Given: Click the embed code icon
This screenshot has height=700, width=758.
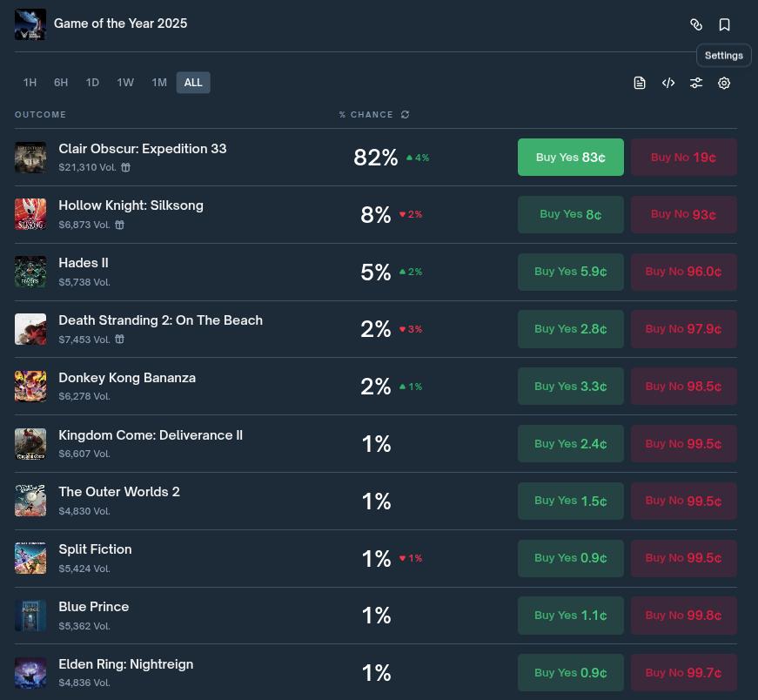Looking at the screenshot, I should [x=668, y=83].
